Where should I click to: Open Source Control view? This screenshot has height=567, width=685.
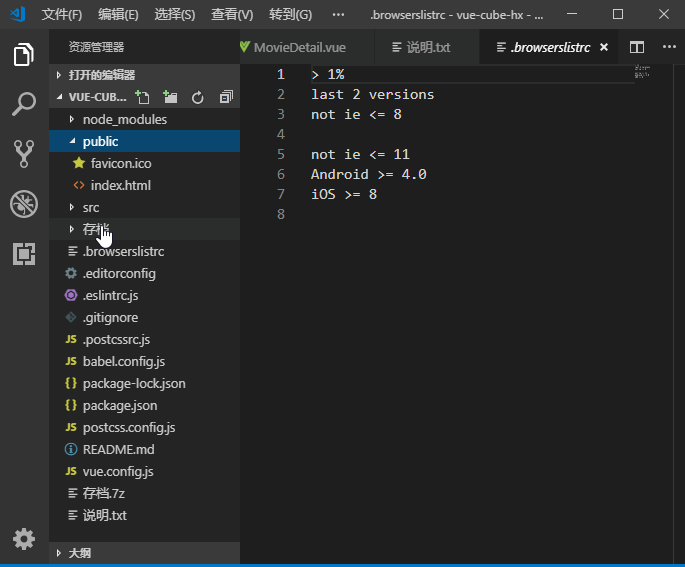tap(24, 154)
